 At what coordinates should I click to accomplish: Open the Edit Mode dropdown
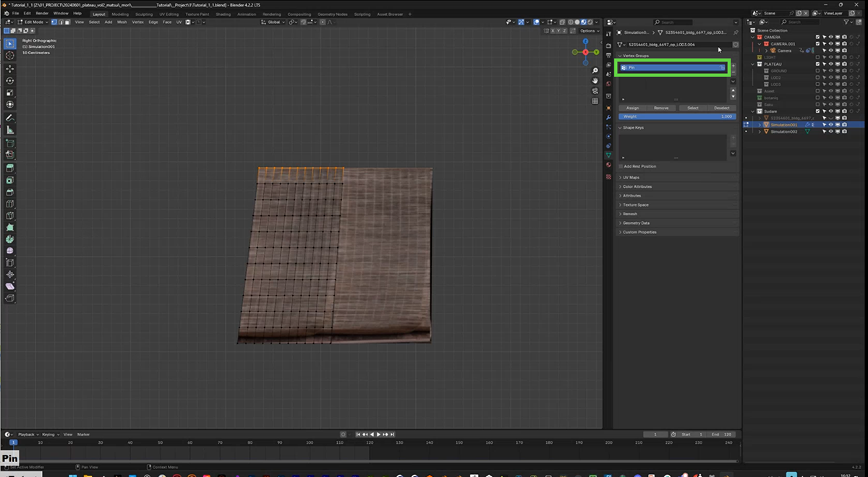tap(35, 22)
